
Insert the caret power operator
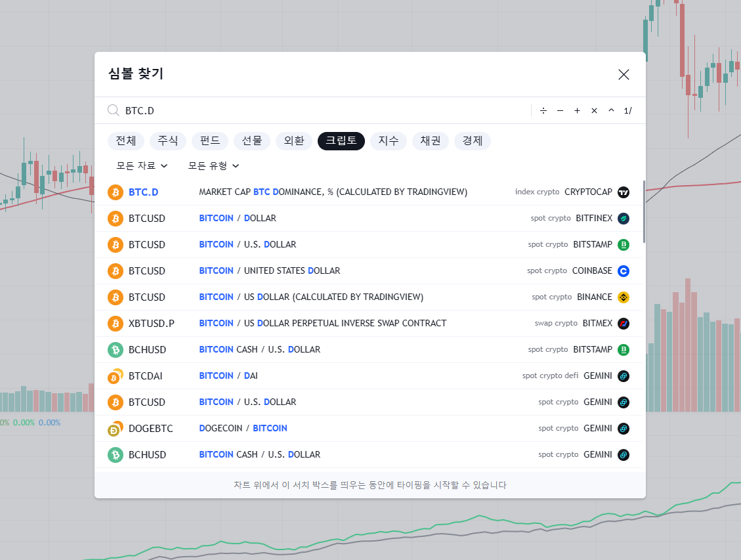coord(611,110)
